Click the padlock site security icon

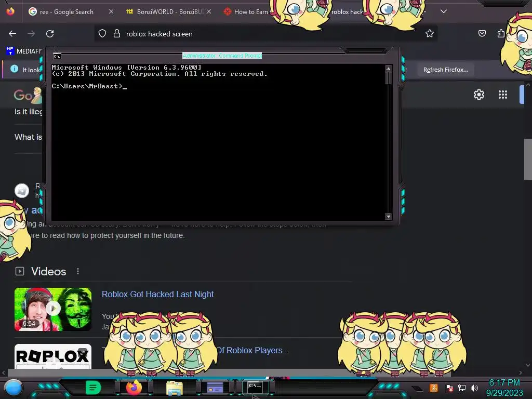tap(117, 34)
